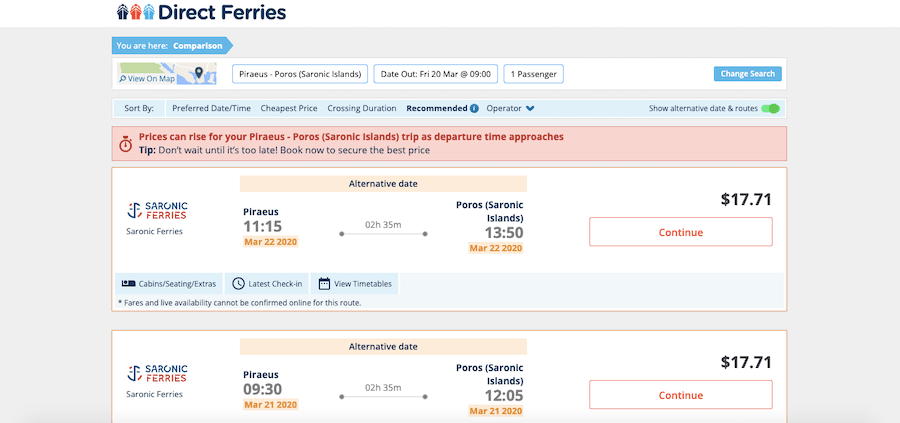
Task: Click the calendar icon for View Timetables
Action: (x=324, y=284)
